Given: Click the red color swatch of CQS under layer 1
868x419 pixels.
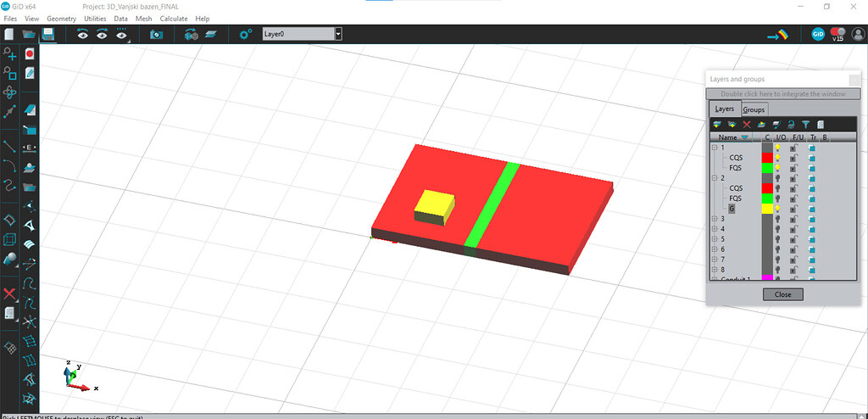Looking at the screenshot, I should [767, 158].
